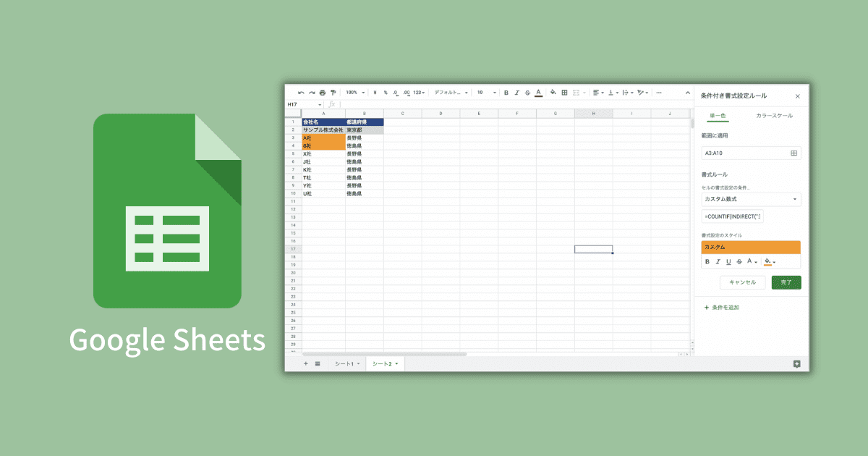Increase decimal places button
Viewport: 868px width, 456px height.
point(407,93)
